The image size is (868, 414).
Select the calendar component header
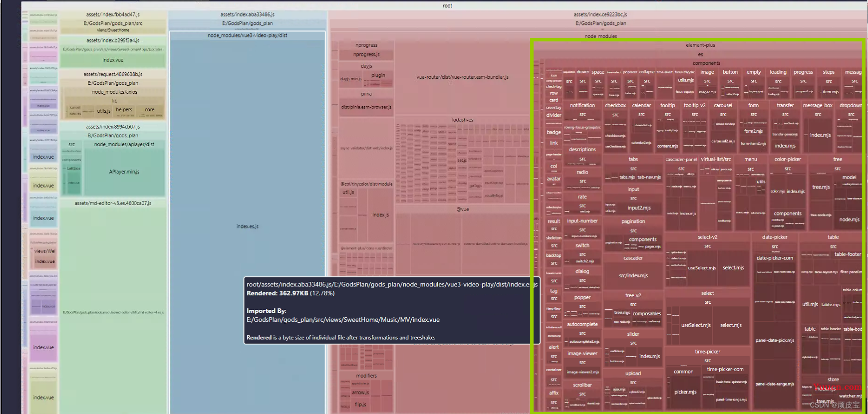tap(641, 105)
